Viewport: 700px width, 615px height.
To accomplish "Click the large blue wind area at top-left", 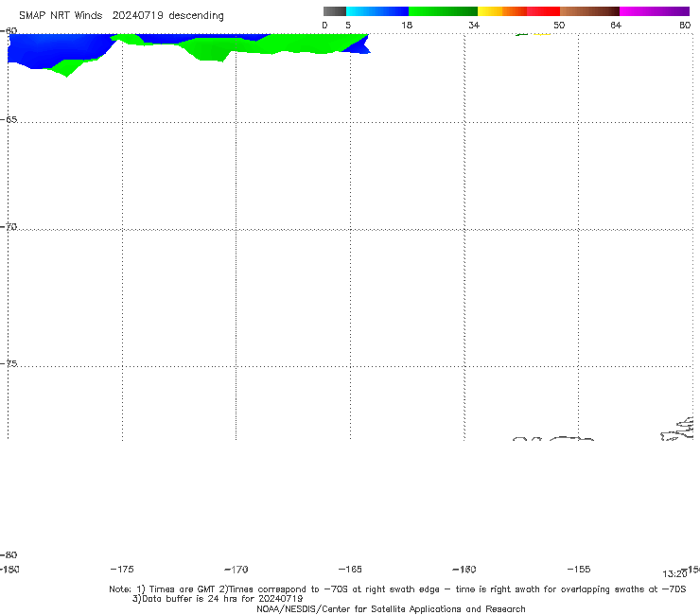I will click(54, 48).
